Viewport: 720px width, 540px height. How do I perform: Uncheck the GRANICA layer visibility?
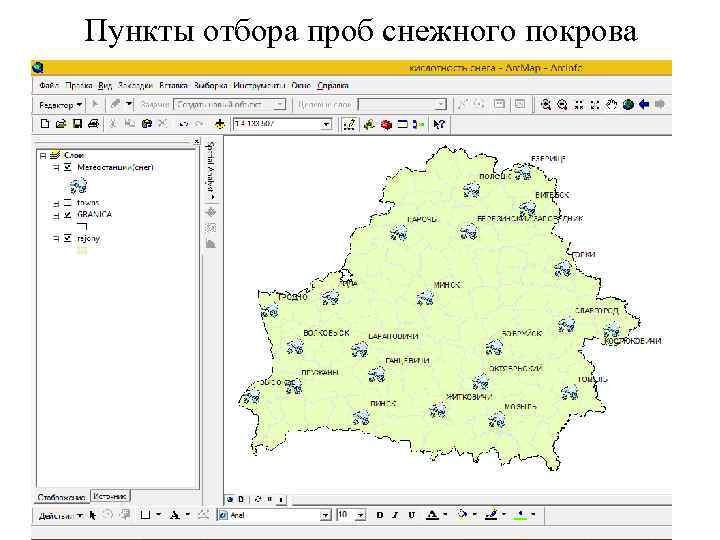click(67, 214)
